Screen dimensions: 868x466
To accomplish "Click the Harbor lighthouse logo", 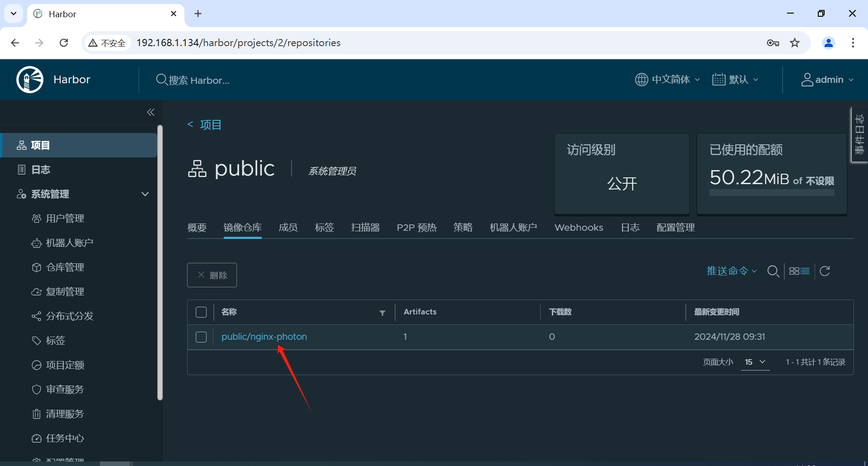I will click(x=30, y=80).
